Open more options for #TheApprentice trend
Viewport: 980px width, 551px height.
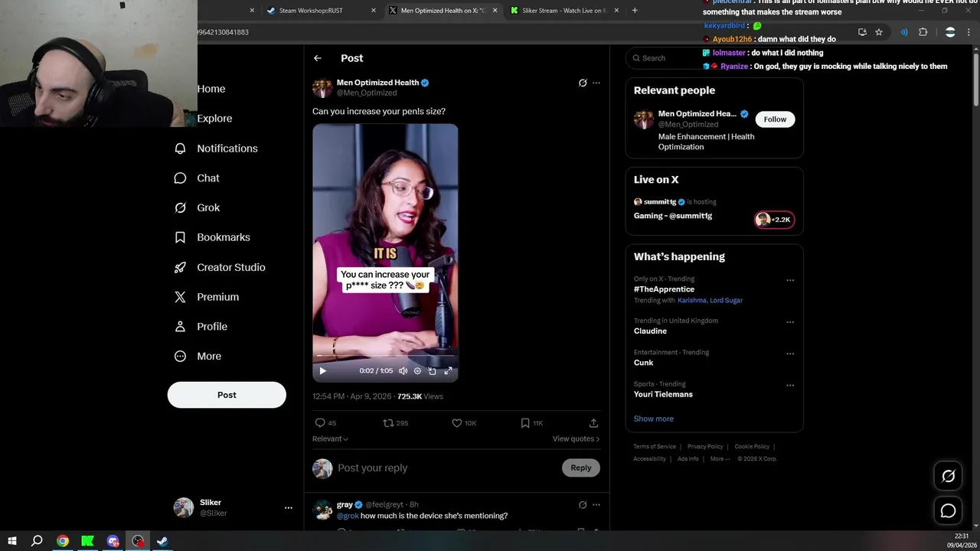point(790,280)
